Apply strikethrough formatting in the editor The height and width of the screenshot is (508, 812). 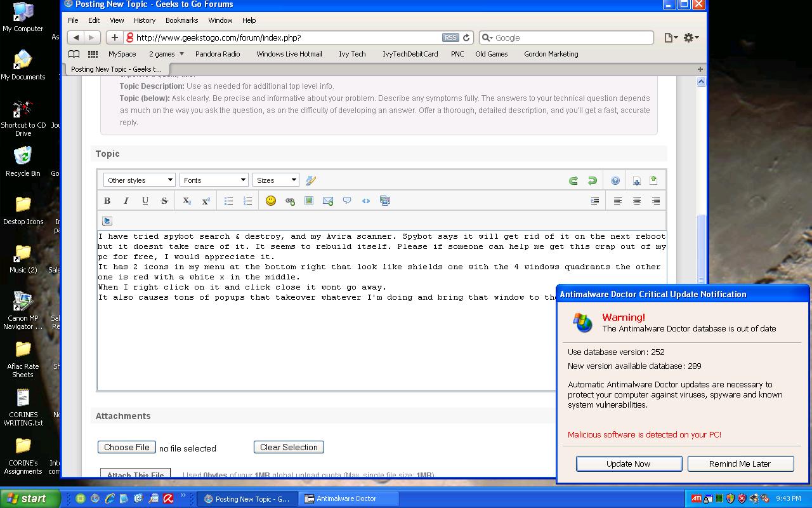click(164, 201)
